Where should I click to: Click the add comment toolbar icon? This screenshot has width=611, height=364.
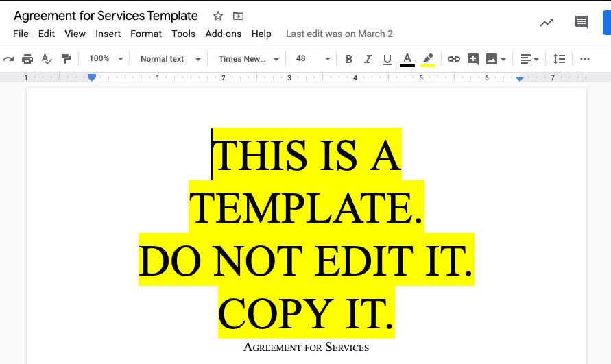472,59
